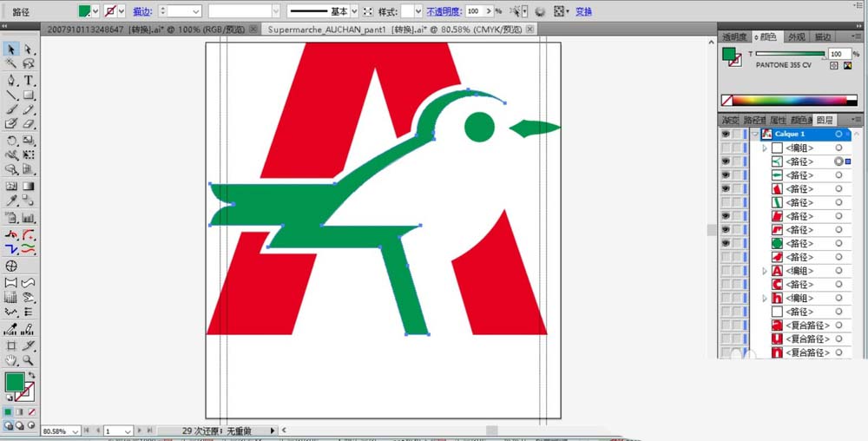Screen dimensions: 868x441
Task: Click the green fill swatch in toolbox
Action: click(x=15, y=382)
